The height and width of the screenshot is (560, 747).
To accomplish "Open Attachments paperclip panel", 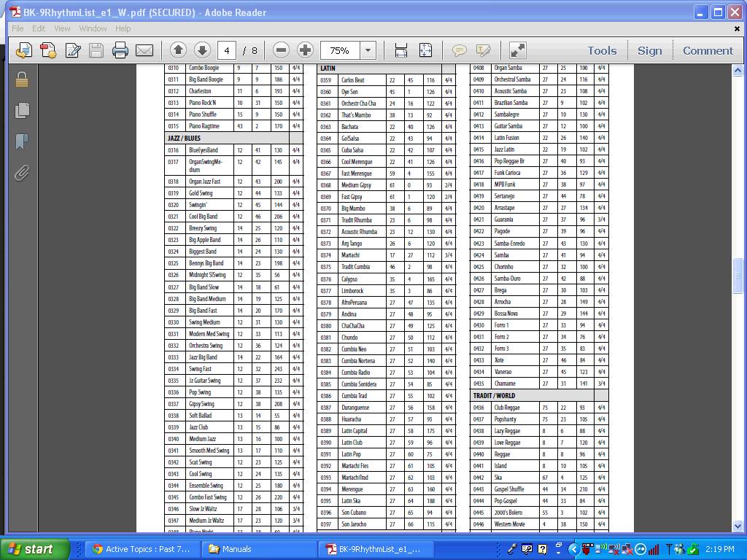I will [x=21, y=172].
